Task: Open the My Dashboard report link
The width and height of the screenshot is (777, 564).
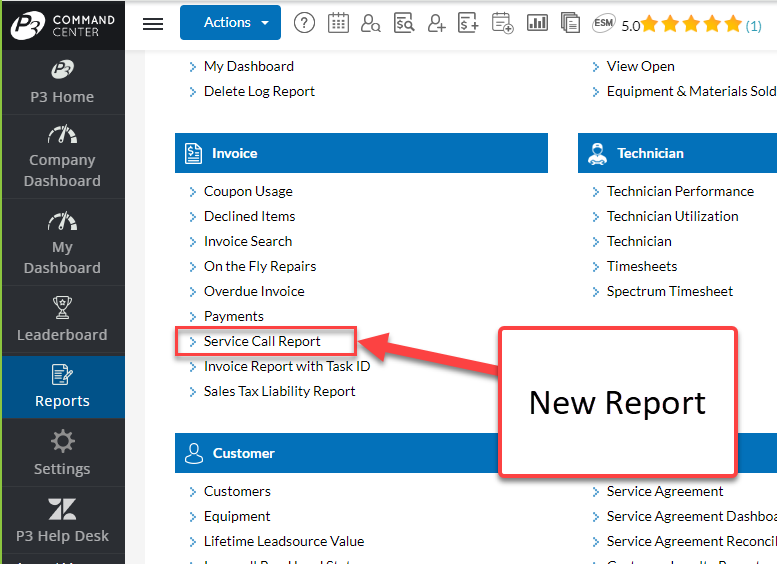Action: click(249, 66)
